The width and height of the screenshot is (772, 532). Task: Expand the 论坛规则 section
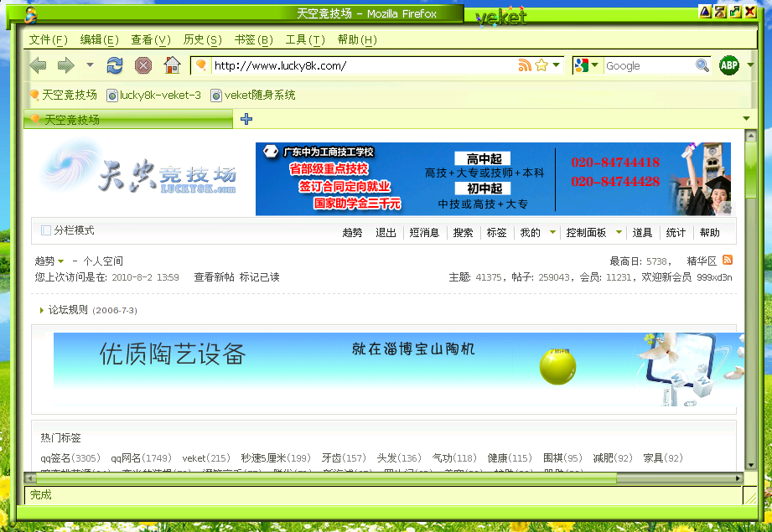click(42, 310)
